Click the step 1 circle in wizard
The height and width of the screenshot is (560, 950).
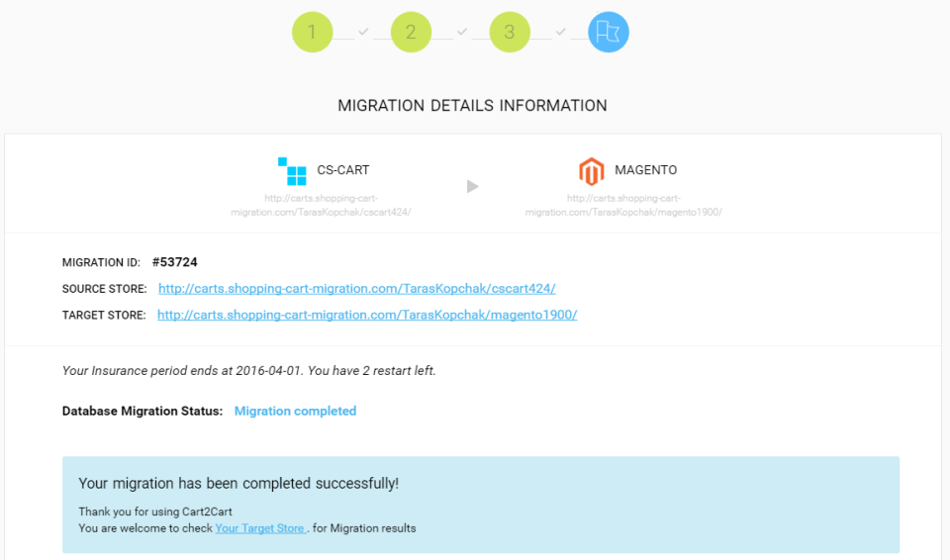click(x=312, y=32)
